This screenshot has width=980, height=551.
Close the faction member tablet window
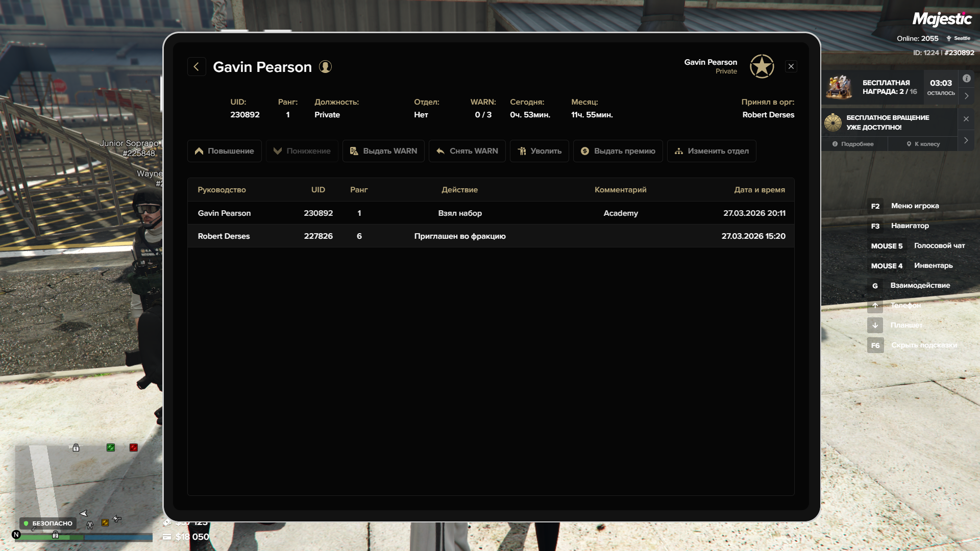point(791,67)
